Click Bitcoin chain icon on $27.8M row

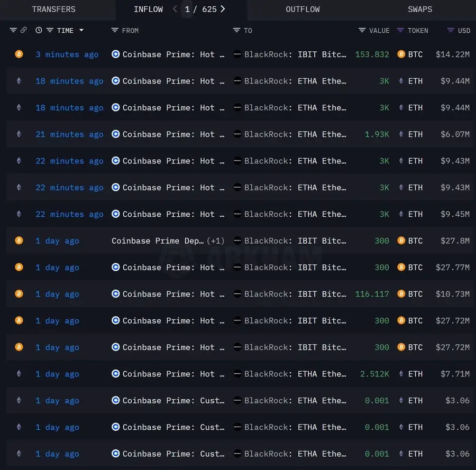coord(19,241)
